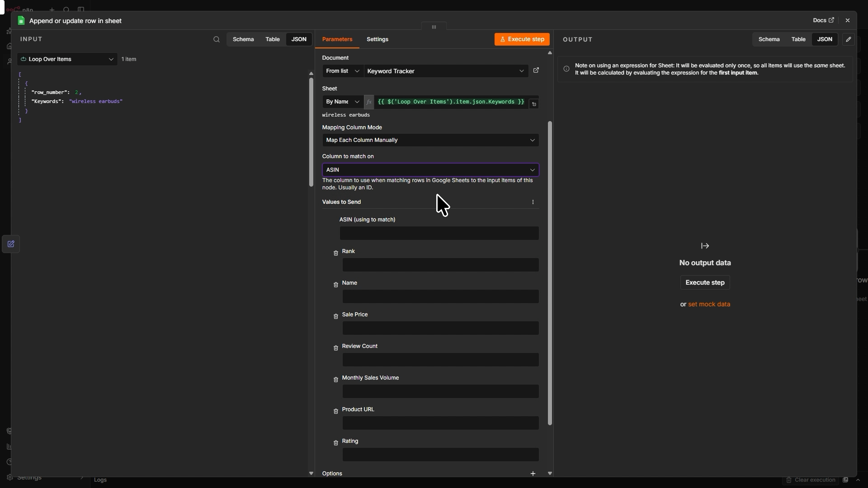The image size is (868, 488).
Task: Open Map Each Column Manually dropdown
Action: pos(430,140)
